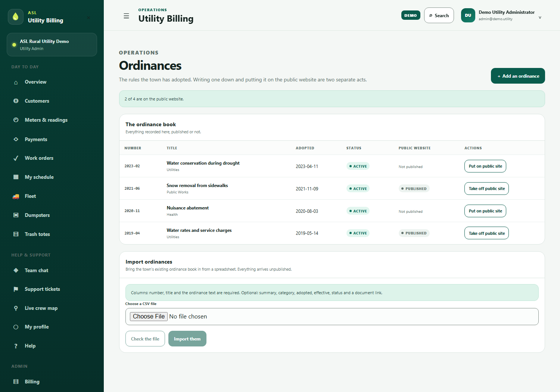Open Team chat in the sidebar
Image resolution: width=560 pixels, height=392 pixels.
[x=52, y=270]
